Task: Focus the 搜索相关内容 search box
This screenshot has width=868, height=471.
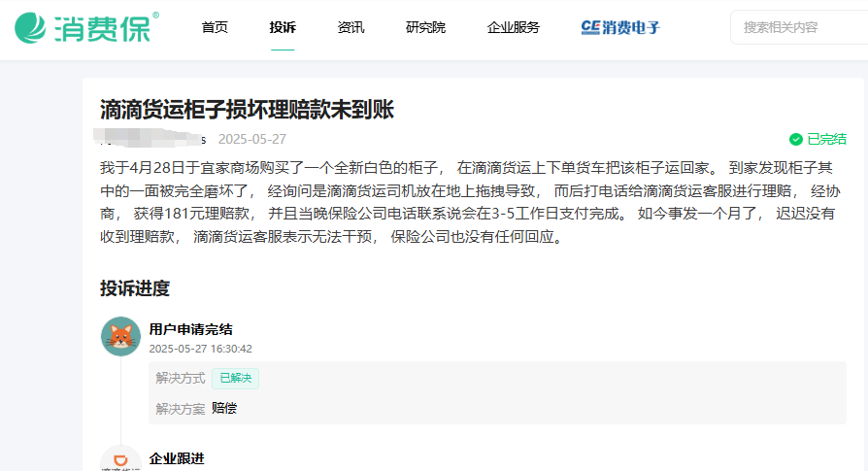Action: coord(799,27)
